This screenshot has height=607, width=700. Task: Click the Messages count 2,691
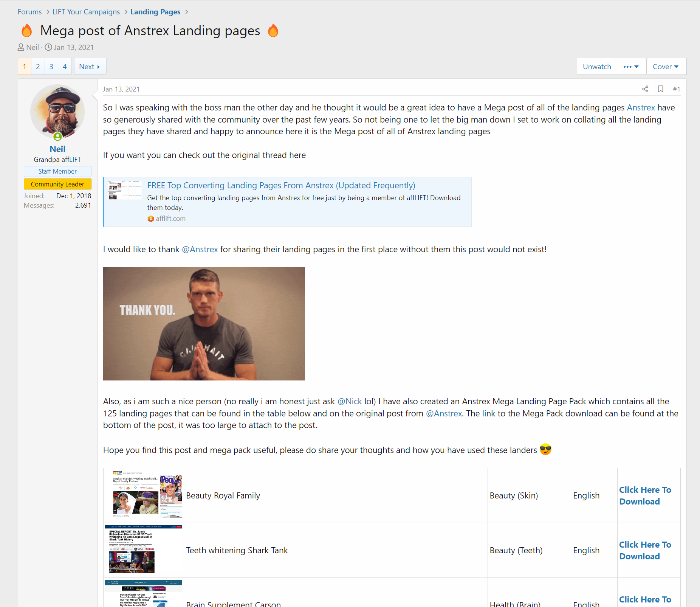[x=83, y=205]
